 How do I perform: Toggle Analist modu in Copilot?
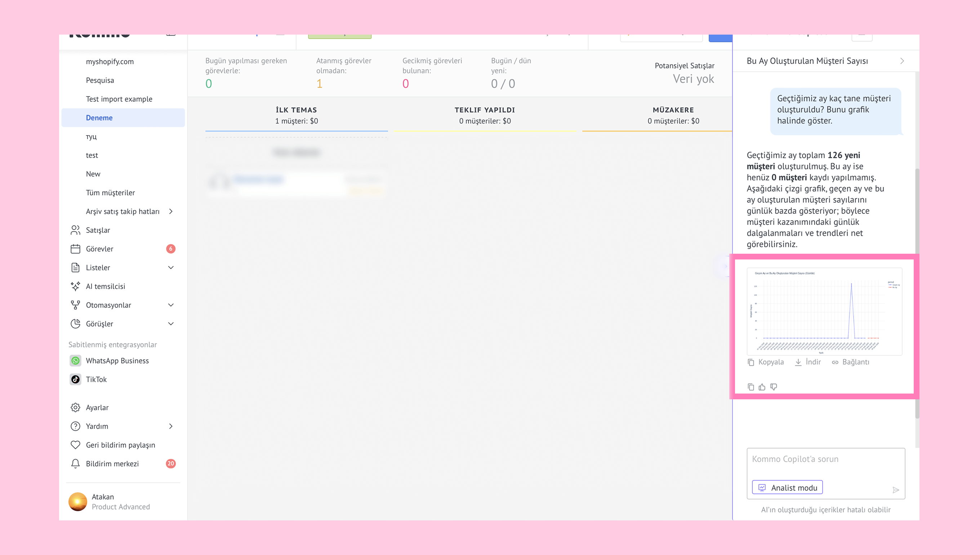pyautogui.click(x=787, y=488)
